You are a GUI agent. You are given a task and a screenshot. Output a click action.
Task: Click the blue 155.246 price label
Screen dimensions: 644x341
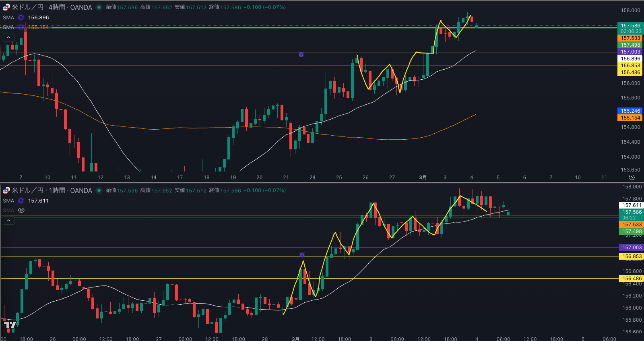(630, 111)
